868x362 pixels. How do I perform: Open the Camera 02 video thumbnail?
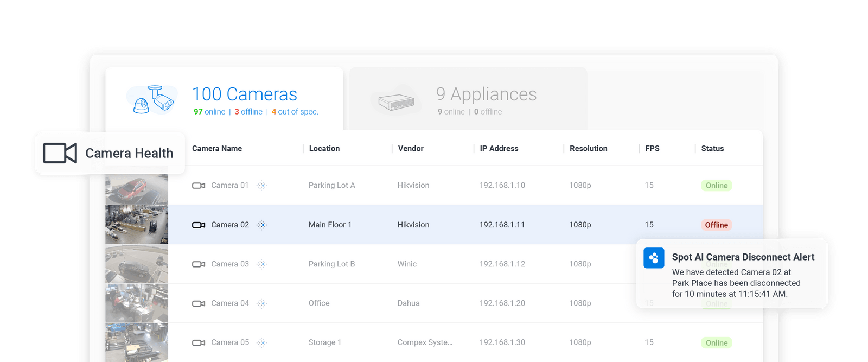pyautogui.click(x=137, y=225)
